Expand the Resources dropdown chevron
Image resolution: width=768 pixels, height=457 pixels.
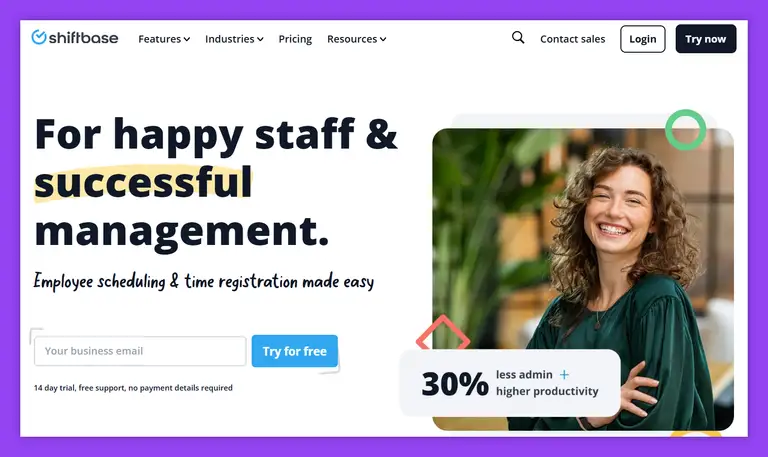click(383, 39)
